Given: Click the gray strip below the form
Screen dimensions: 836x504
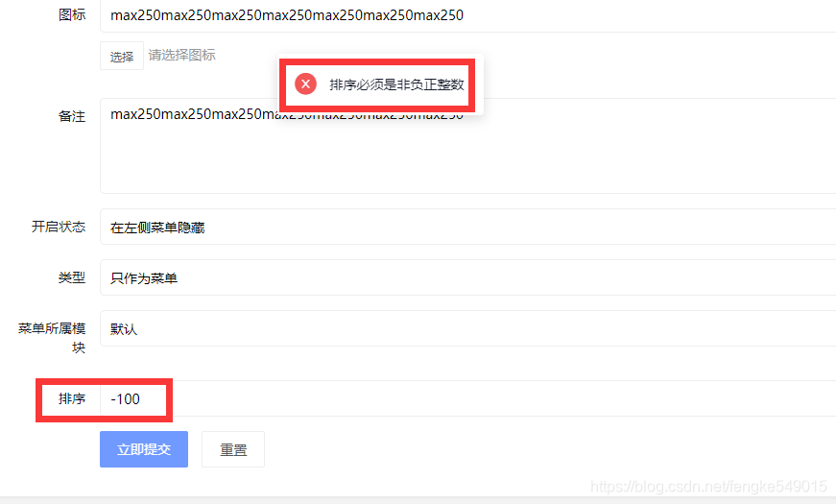Looking at the screenshot, I should [418, 500].
